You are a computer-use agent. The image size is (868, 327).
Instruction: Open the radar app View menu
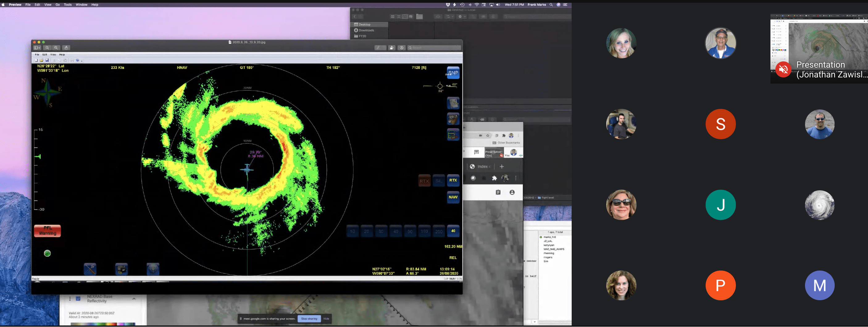pyautogui.click(x=53, y=55)
